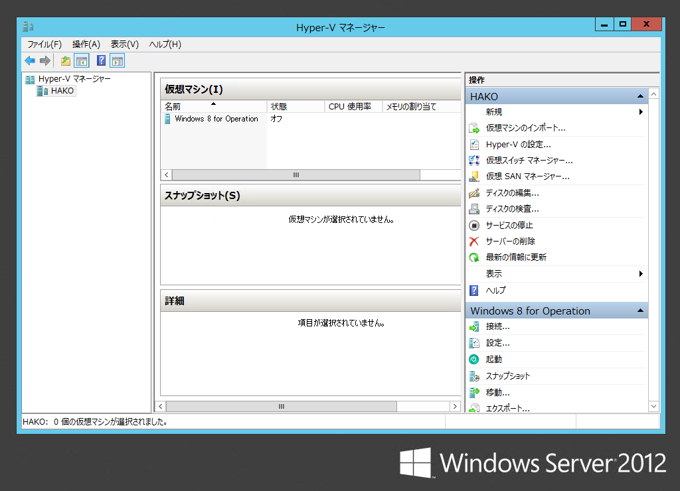Click the Forward arrow toolbar icon
The image size is (680, 491).
[45, 61]
